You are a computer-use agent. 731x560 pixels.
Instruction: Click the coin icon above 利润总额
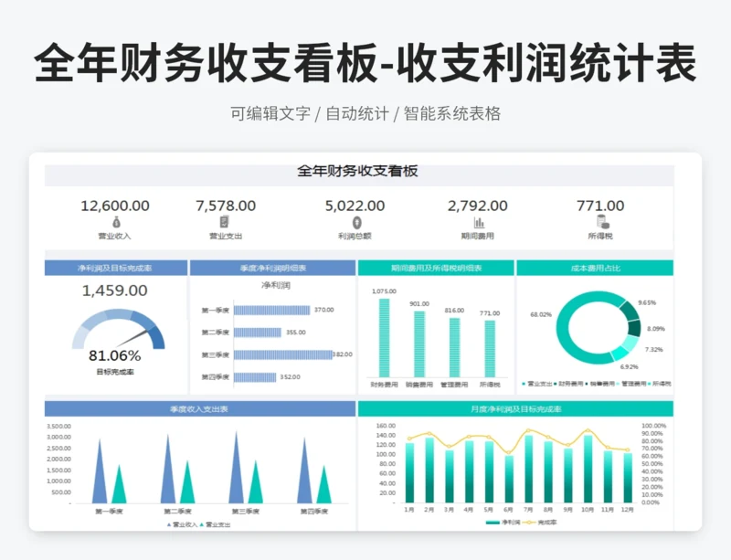[x=356, y=222]
